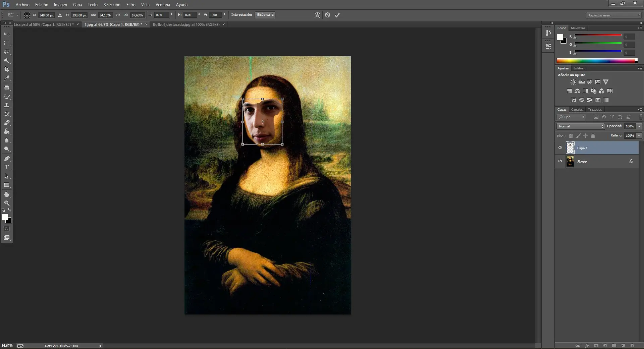Image resolution: width=644 pixels, height=349 pixels.
Task: Hide the Capa 1 layer
Action: point(560,148)
